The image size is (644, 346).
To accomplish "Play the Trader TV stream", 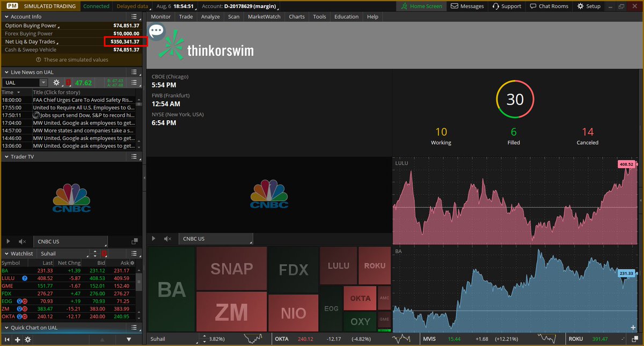I will pyautogui.click(x=8, y=242).
